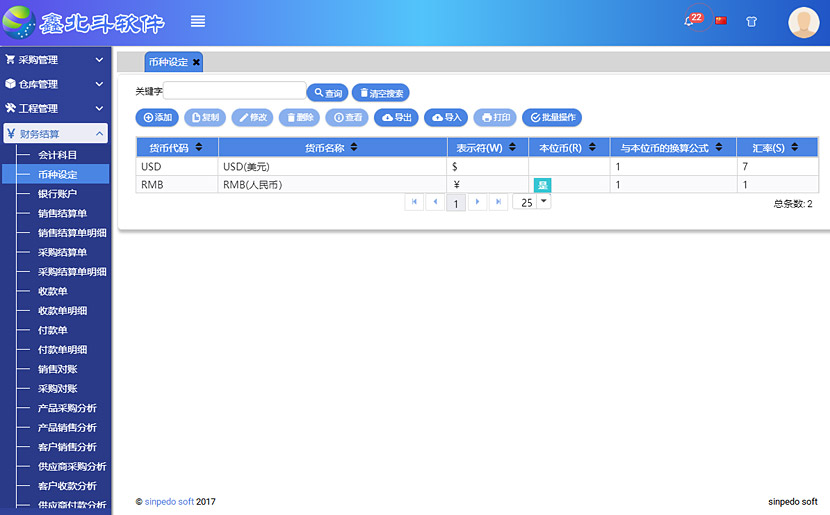Toggle the hamburger sidebar menu icon
The width and height of the screenshot is (830, 515).
coord(198,21)
